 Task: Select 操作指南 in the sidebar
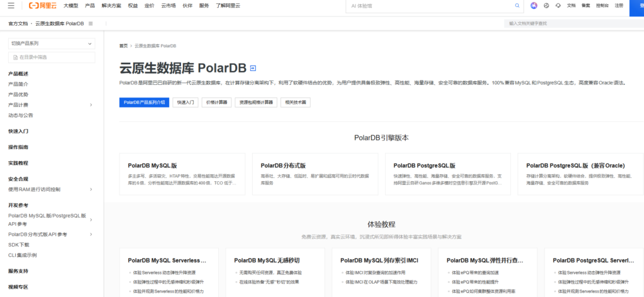18,147
